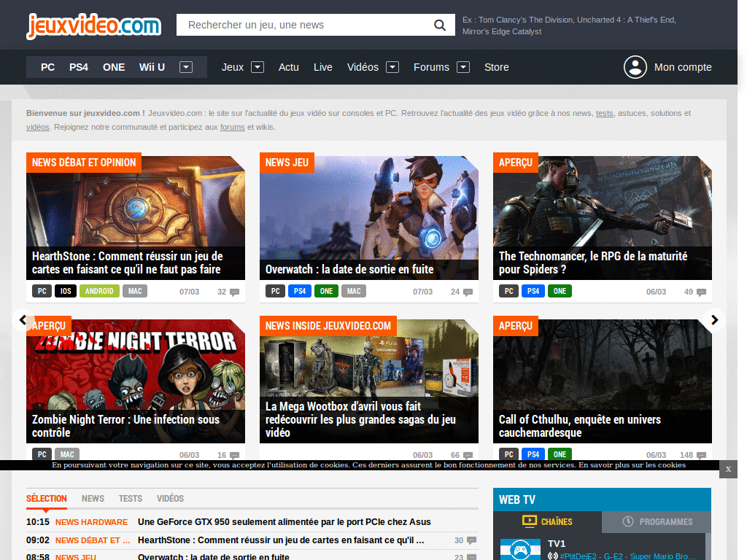Click the NEWS DÉBAT ET OPINION card label
747x560 pixels.
[x=84, y=163]
